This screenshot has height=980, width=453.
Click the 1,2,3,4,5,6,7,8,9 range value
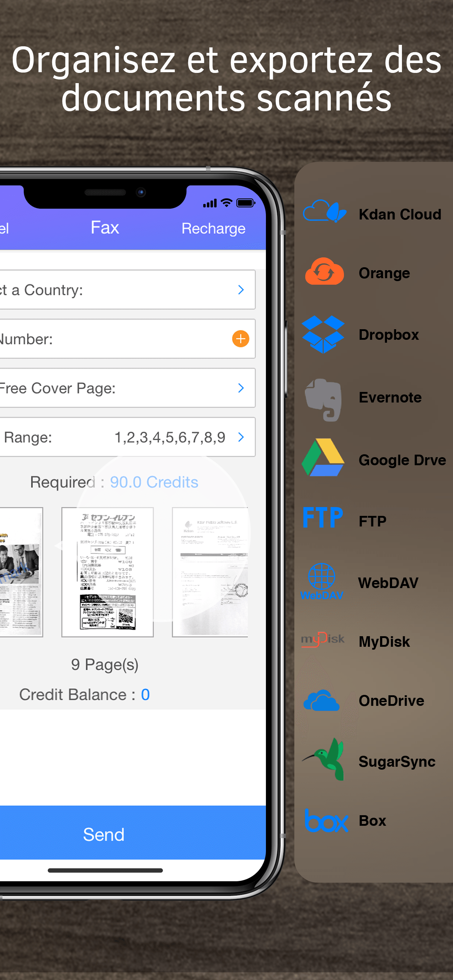170,437
